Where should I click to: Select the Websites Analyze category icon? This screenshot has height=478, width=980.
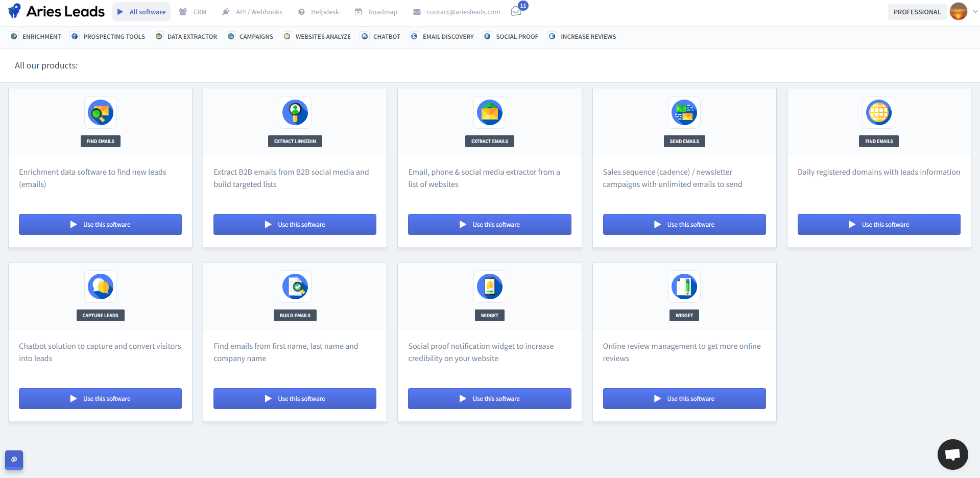coord(286,36)
